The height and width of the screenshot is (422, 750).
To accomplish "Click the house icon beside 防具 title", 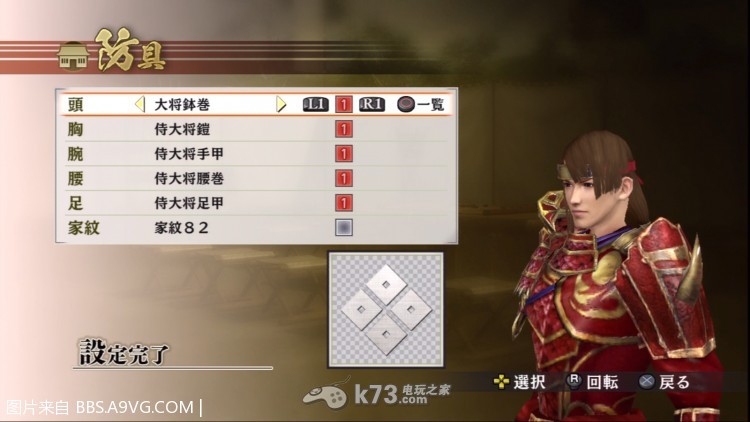I will 73,56.
